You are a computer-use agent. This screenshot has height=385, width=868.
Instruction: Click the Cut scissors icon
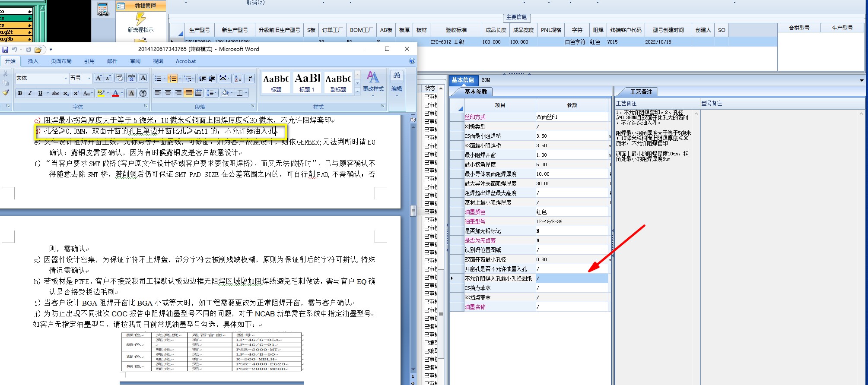(6, 74)
